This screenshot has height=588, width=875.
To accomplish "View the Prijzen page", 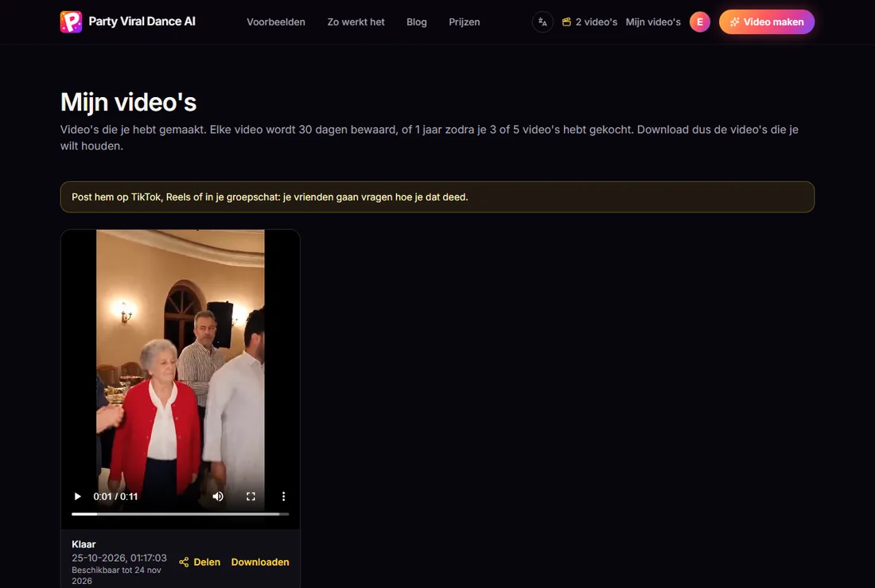I will [x=465, y=21].
